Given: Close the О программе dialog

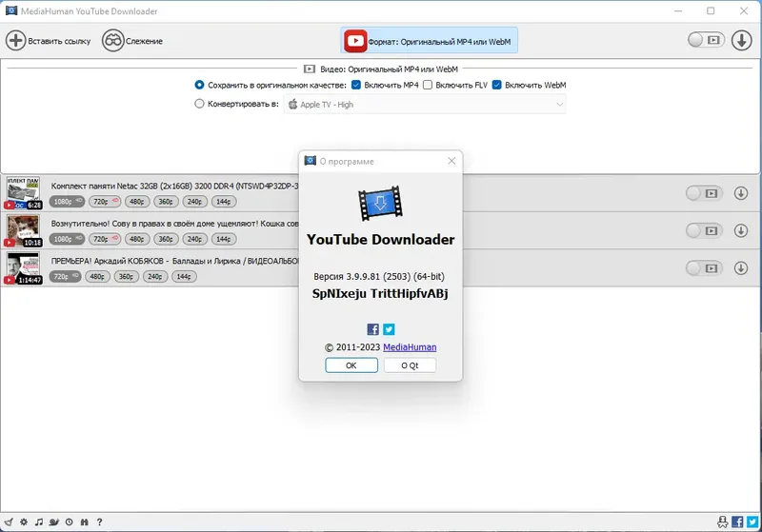Looking at the screenshot, I should 451,161.
